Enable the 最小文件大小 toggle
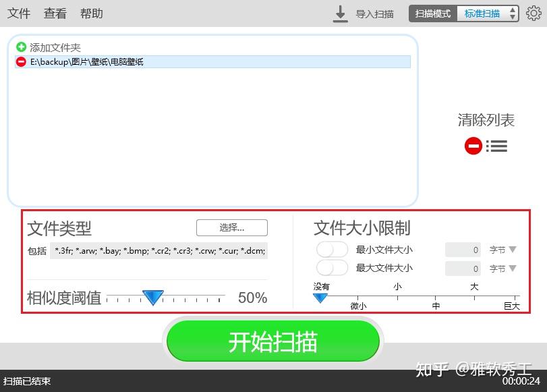 click(x=332, y=250)
